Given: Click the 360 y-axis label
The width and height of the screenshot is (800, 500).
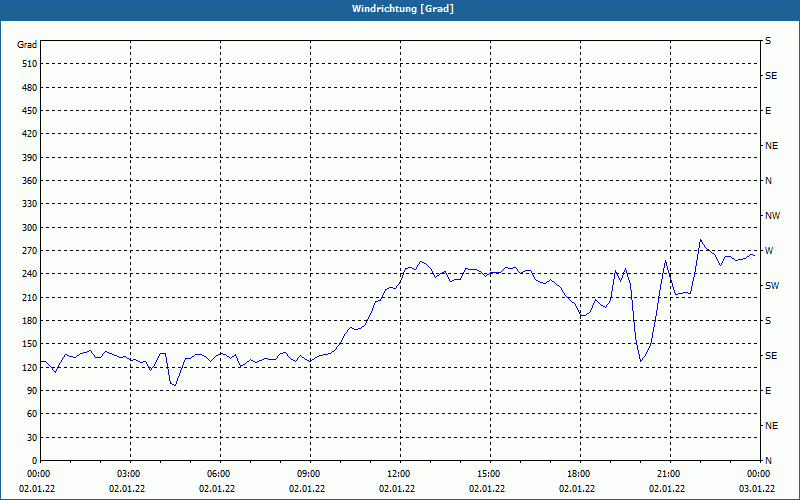Looking at the screenshot, I should (30, 181).
